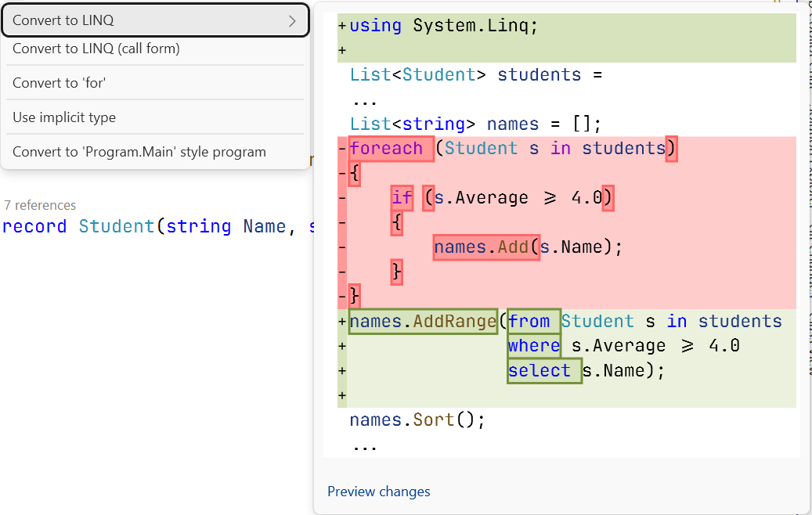Select the Convert to LINQ menu entry

pyautogui.click(x=155, y=20)
